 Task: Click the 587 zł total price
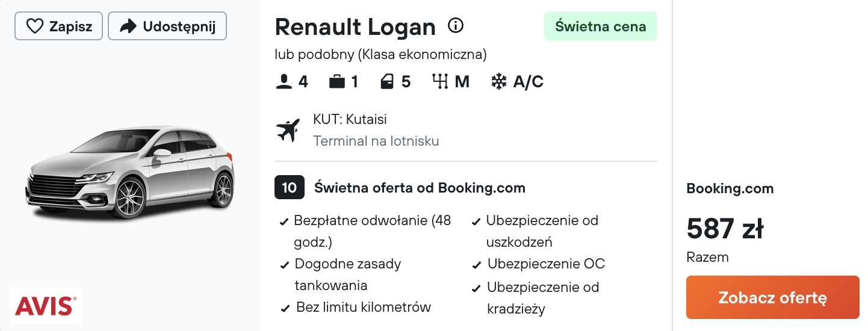(x=725, y=229)
